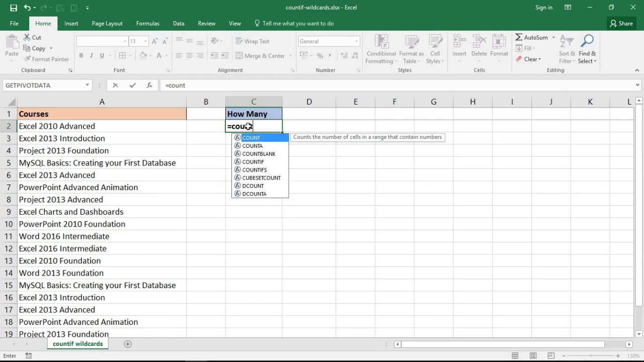Toggle Italic formatting
The width and height of the screenshot is (644, 362).
click(92, 56)
